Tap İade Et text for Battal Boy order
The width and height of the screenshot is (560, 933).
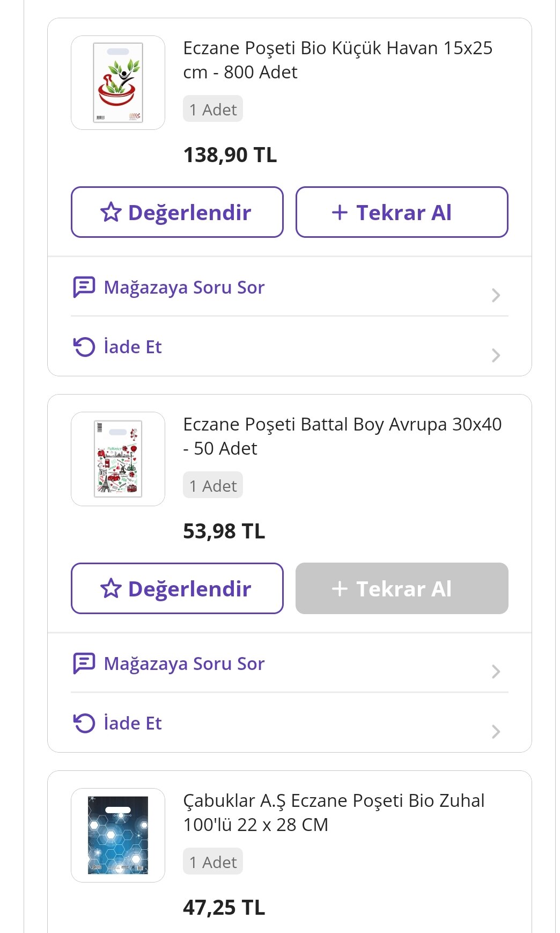tap(132, 723)
